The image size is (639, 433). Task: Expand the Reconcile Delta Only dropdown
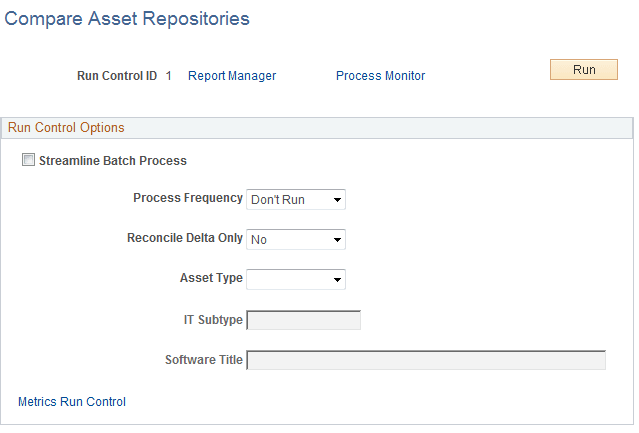point(296,240)
